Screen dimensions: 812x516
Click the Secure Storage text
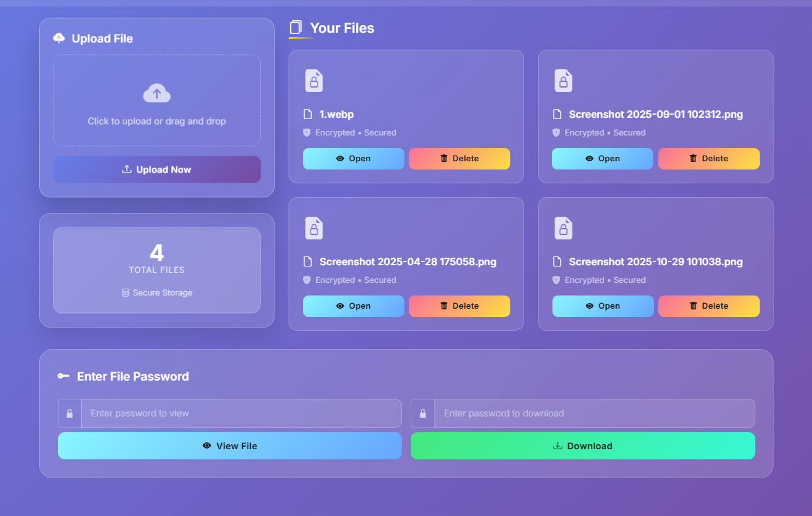163,293
